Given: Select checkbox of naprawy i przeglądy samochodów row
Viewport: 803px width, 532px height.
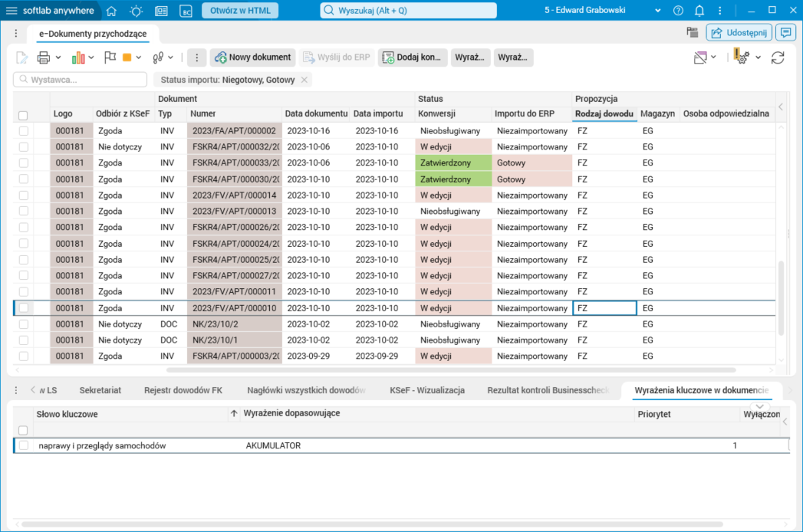Looking at the screenshot, I should (24, 445).
